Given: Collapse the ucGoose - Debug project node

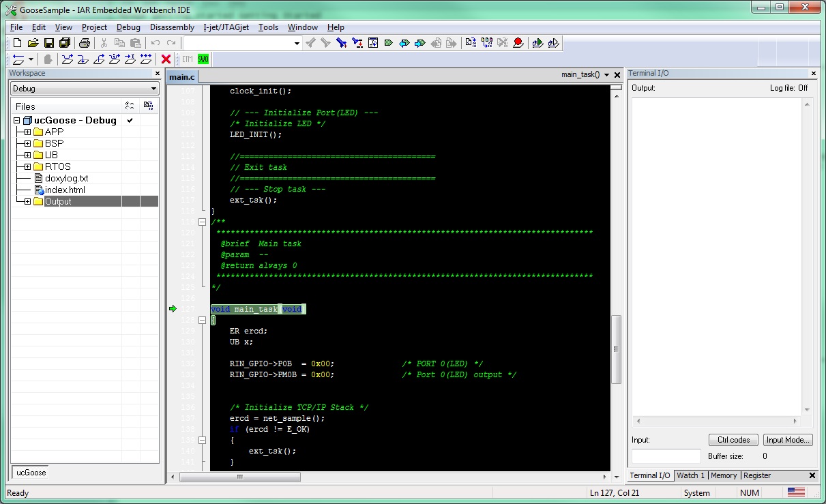Looking at the screenshot, I should tap(17, 120).
